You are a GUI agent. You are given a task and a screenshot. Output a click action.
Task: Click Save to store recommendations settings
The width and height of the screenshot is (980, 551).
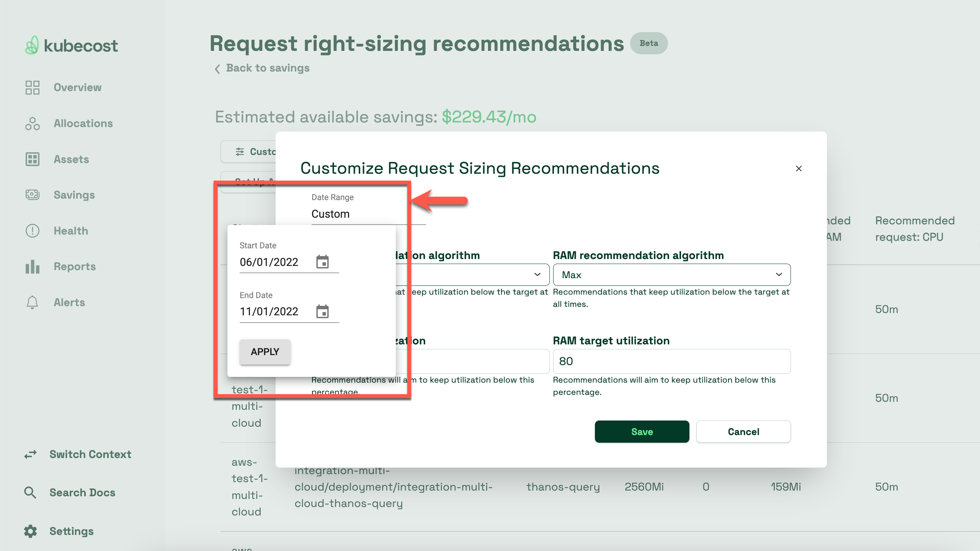tap(642, 431)
